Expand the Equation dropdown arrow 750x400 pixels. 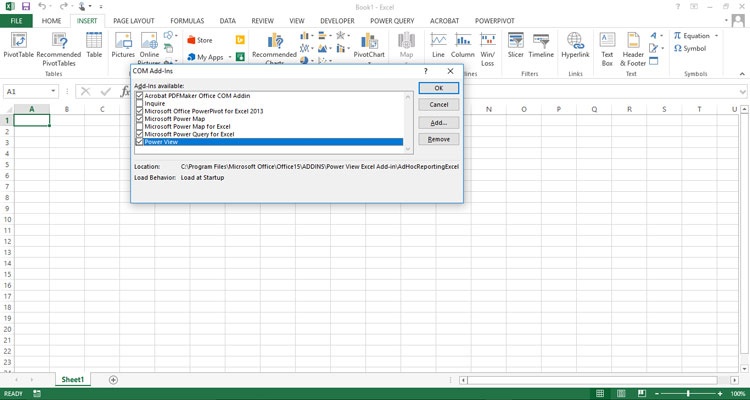[716, 36]
